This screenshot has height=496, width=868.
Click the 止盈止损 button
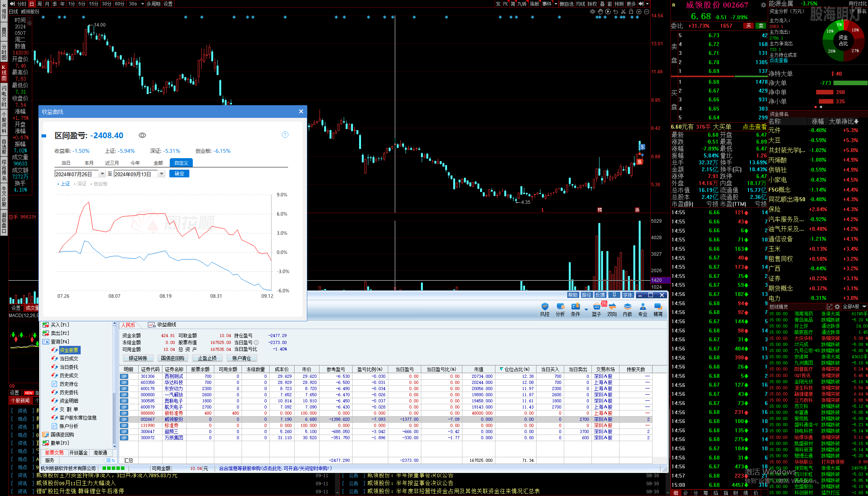207,358
